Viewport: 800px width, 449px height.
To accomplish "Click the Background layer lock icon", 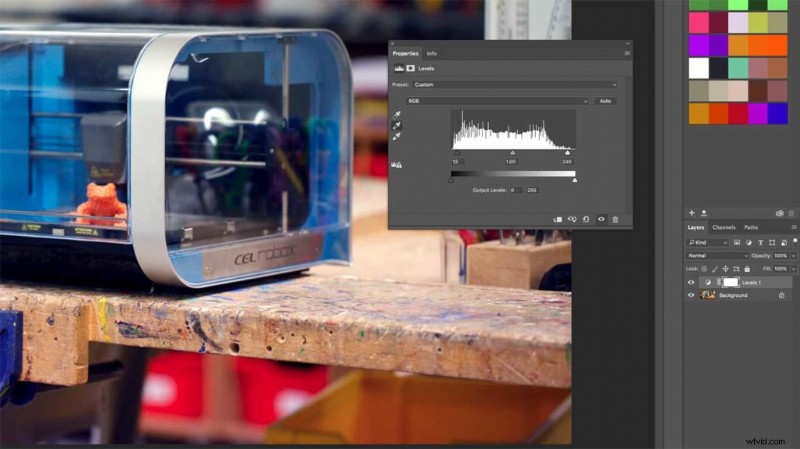I will 782,295.
